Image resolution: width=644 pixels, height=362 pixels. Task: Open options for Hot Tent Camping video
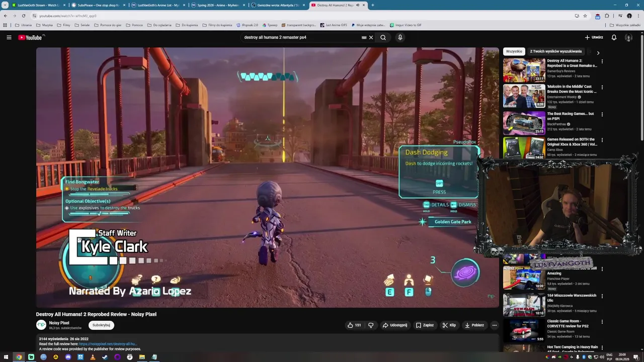point(602,348)
